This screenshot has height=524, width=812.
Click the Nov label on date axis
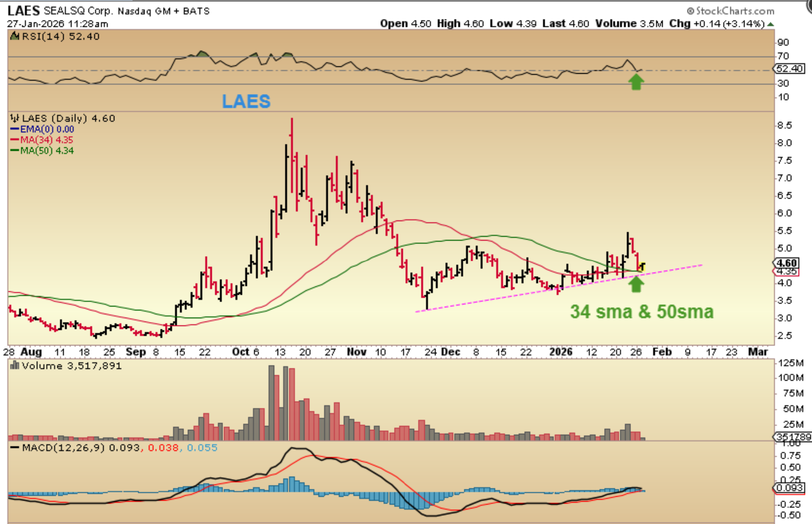point(356,352)
